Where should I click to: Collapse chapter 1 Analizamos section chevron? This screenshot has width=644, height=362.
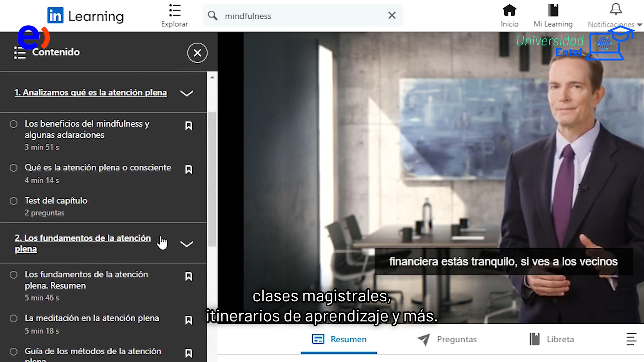186,93
